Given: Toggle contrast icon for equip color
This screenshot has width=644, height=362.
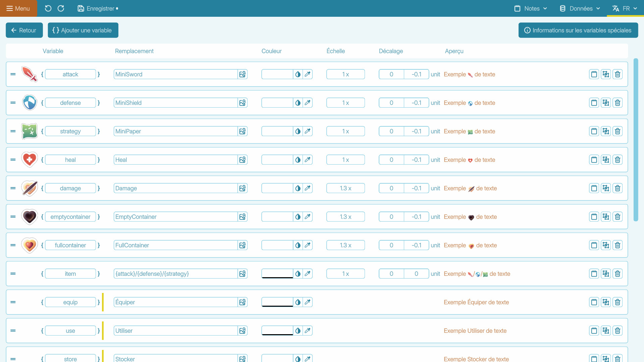Looking at the screenshot, I should tap(298, 302).
